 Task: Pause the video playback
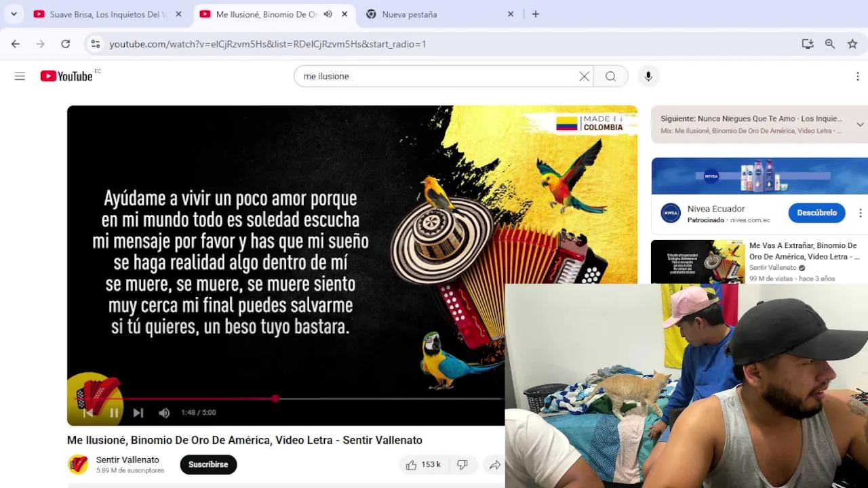pos(114,413)
